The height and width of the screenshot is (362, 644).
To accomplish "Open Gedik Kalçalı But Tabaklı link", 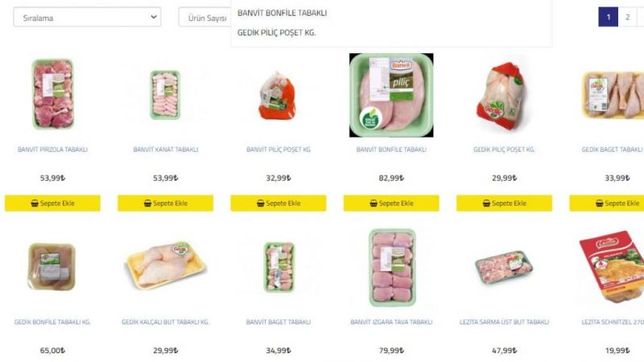I will (166, 323).
